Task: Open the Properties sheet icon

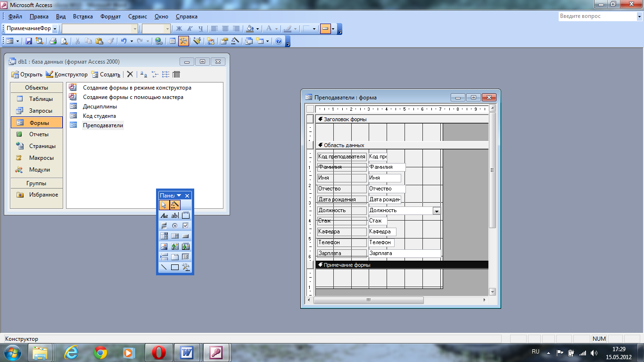Action: 224,41
